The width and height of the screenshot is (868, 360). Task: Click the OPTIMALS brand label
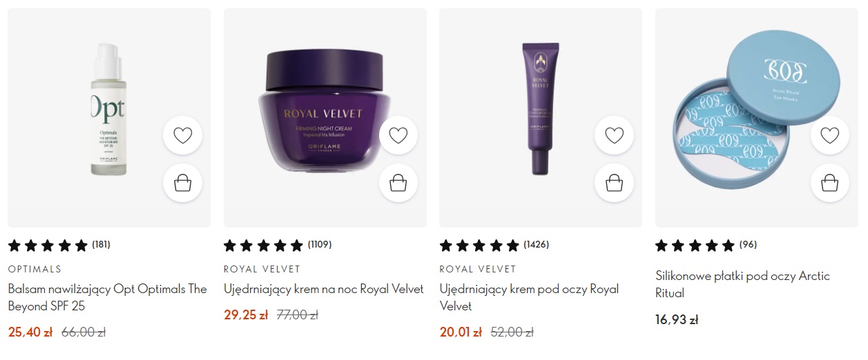[35, 269]
